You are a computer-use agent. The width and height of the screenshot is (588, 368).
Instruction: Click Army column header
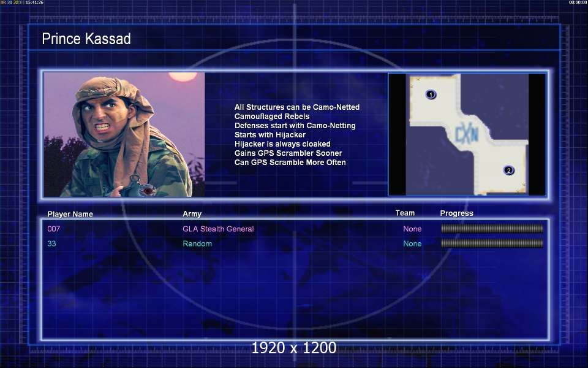[192, 213]
